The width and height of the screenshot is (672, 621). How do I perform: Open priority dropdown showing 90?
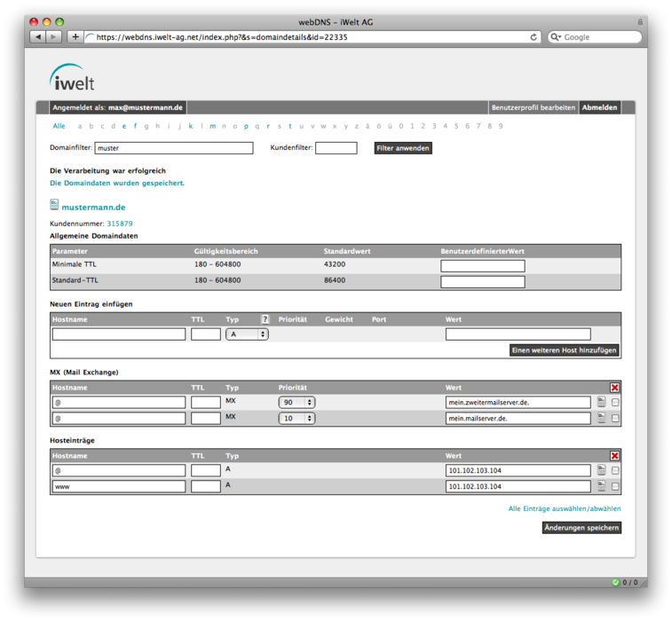click(297, 402)
